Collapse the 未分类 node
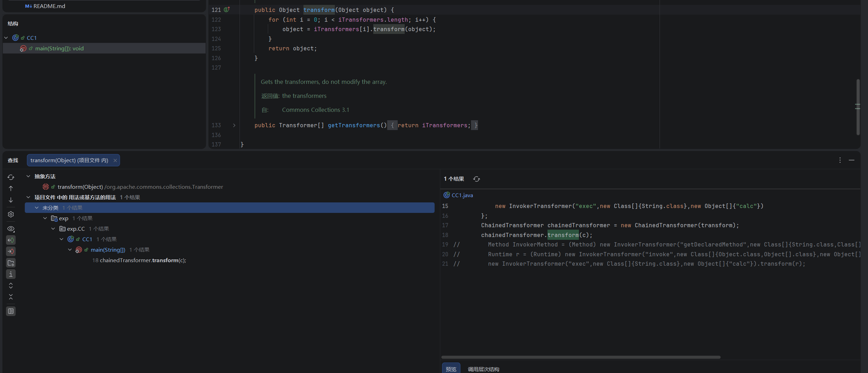868x373 pixels. pyautogui.click(x=37, y=208)
